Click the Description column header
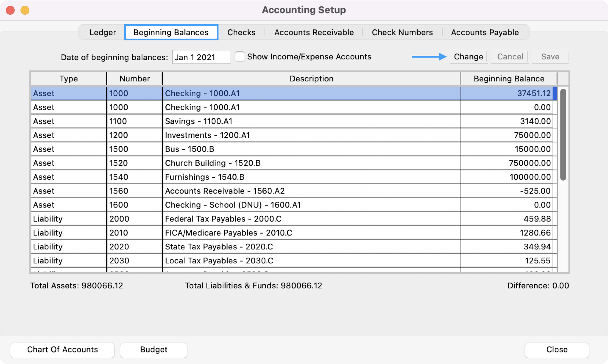The image size is (608, 364). 311,79
